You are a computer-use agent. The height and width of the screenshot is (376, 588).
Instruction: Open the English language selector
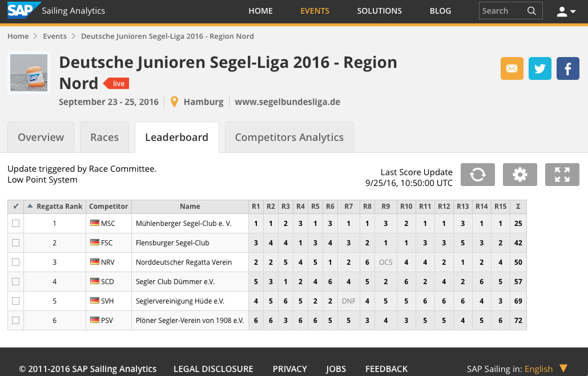[545, 369]
